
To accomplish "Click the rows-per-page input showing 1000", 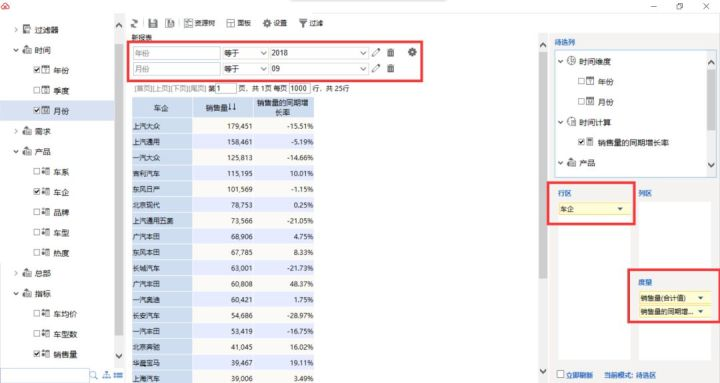I will 299,88.
